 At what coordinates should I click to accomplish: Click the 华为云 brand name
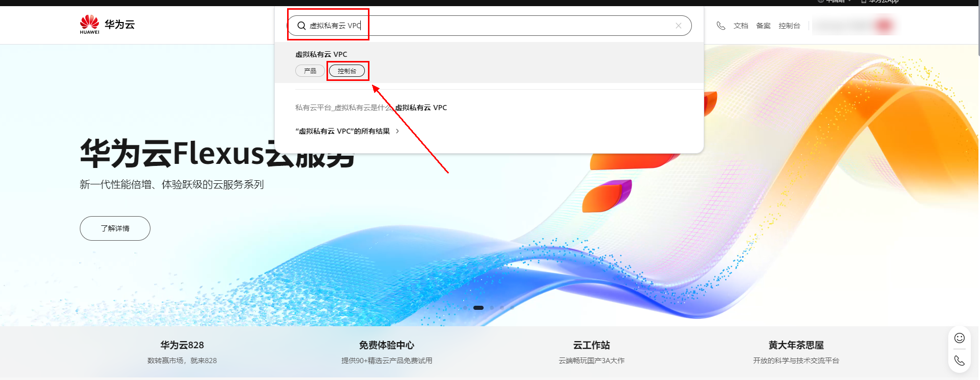click(x=120, y=24)
